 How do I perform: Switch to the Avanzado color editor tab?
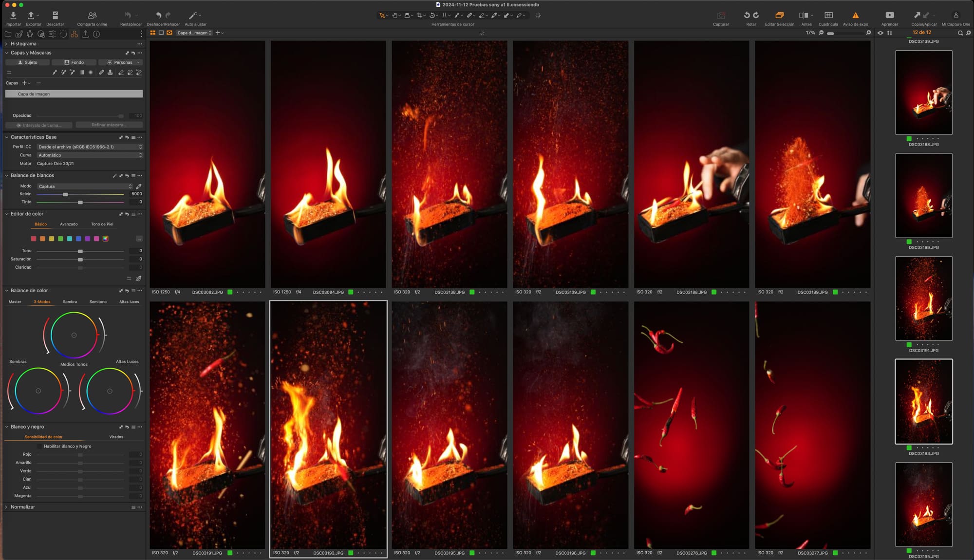(x=69, y=224)
